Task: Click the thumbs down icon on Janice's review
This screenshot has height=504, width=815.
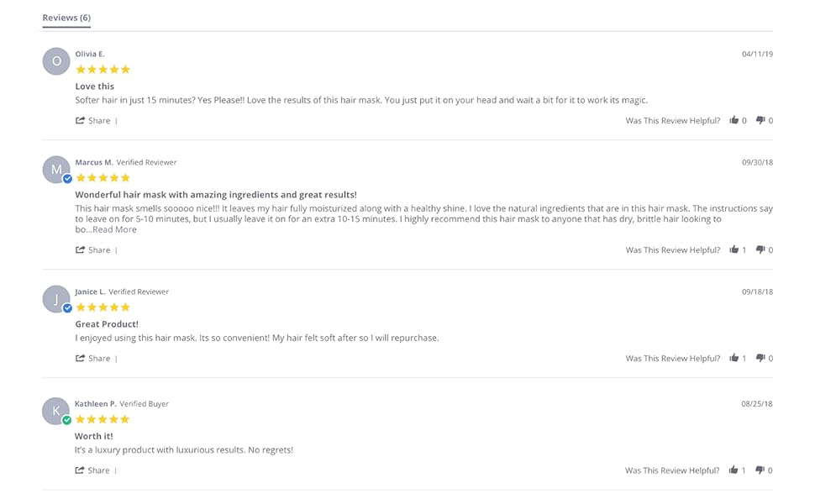Action: (761, 358)
